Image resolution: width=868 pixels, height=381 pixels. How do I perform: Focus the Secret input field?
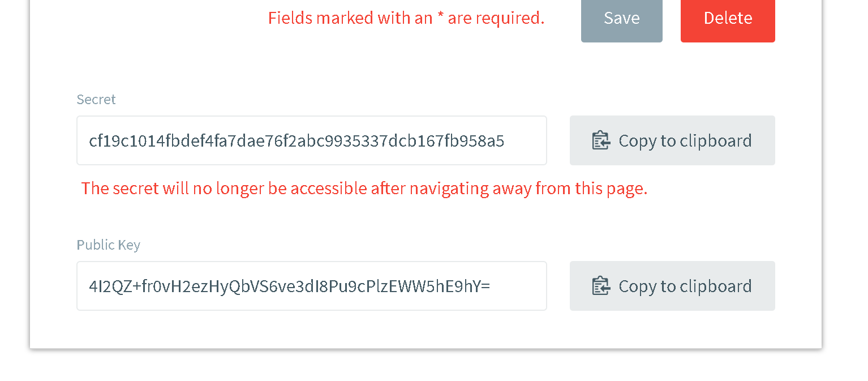click(x=311, y=140)
